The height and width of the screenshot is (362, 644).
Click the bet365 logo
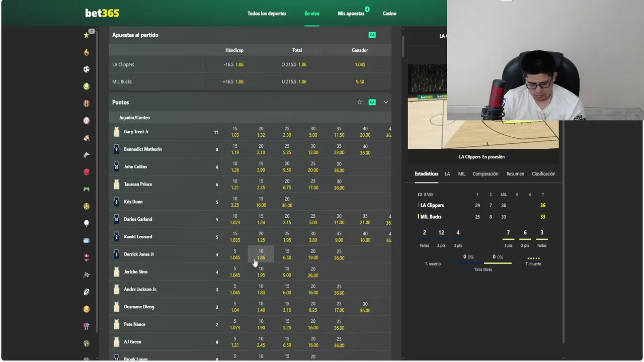pos(102,14)
